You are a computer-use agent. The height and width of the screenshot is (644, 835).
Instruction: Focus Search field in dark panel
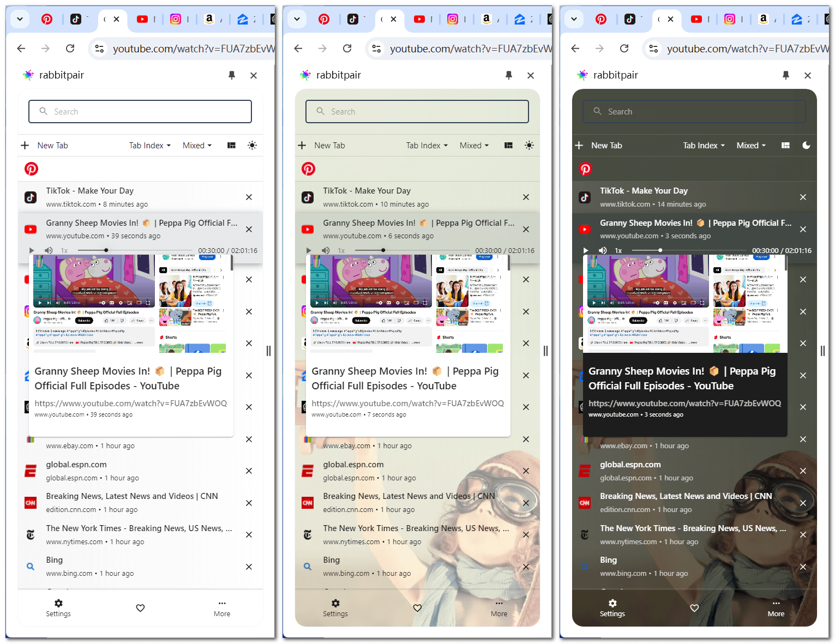[x=694, y=111]
